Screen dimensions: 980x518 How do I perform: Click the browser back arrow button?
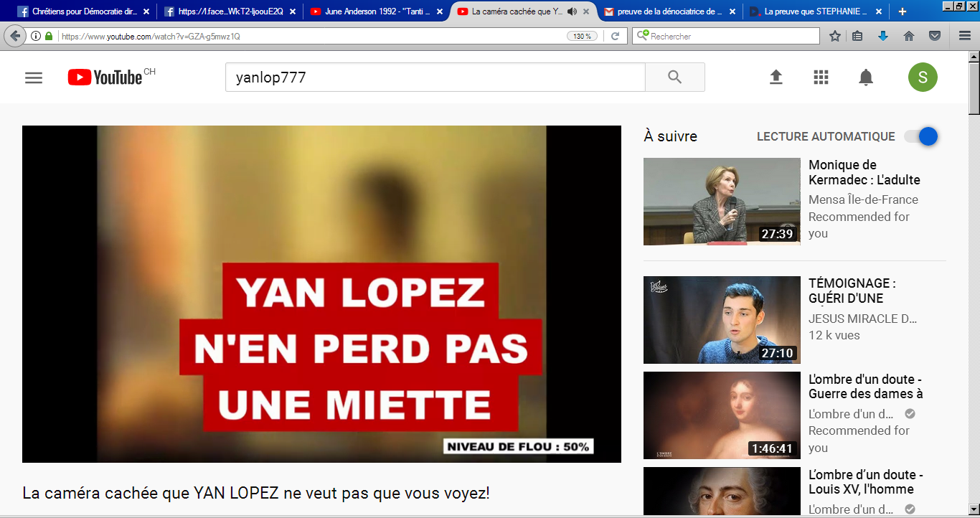[15, 36]
